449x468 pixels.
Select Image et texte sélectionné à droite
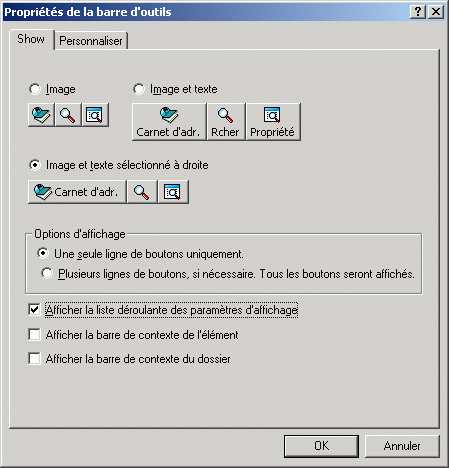(35, 165)
